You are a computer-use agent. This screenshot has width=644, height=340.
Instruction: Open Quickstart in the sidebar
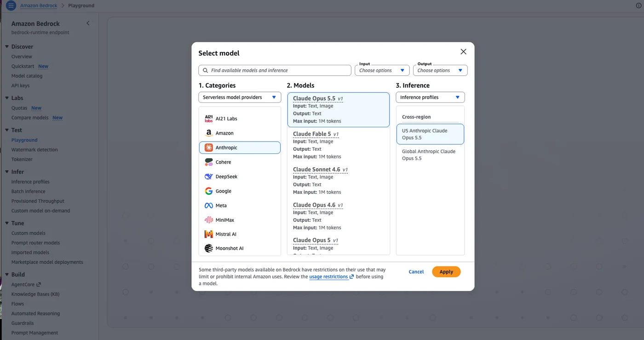pos(23,66)
